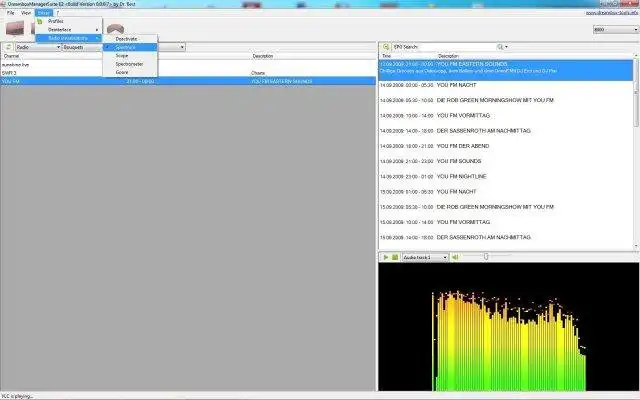Click Description header in channel list
This screenshot has height=400, width=640.
[262, 56]
